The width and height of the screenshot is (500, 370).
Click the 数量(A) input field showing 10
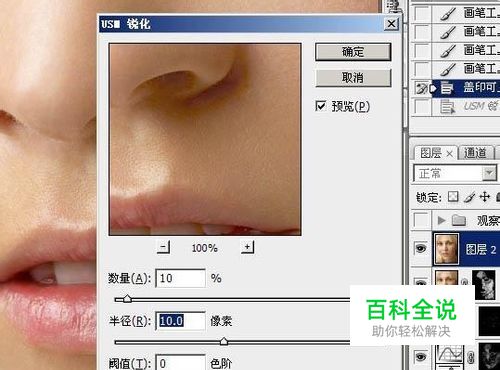[180, 278]
